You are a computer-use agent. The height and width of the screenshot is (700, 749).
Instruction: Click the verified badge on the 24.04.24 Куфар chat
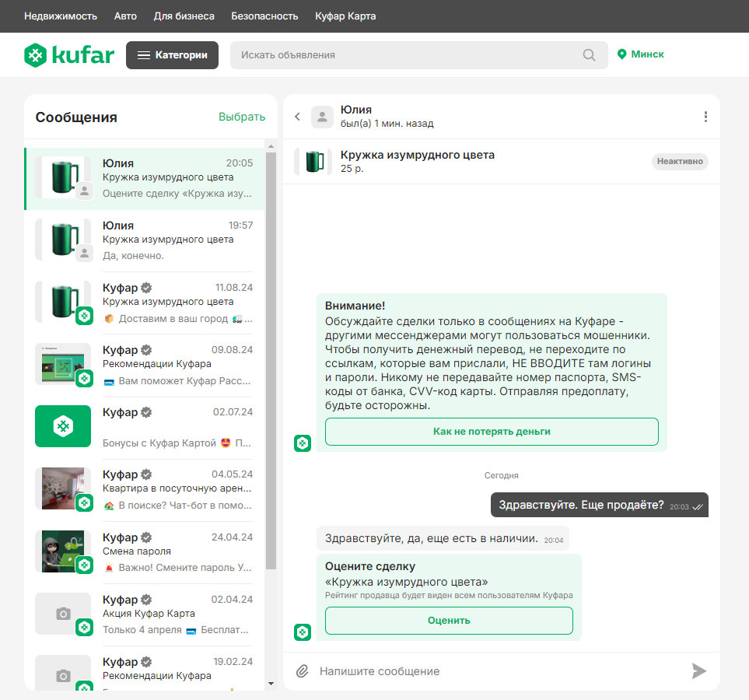pyautogui.click(x=147, y=537)
